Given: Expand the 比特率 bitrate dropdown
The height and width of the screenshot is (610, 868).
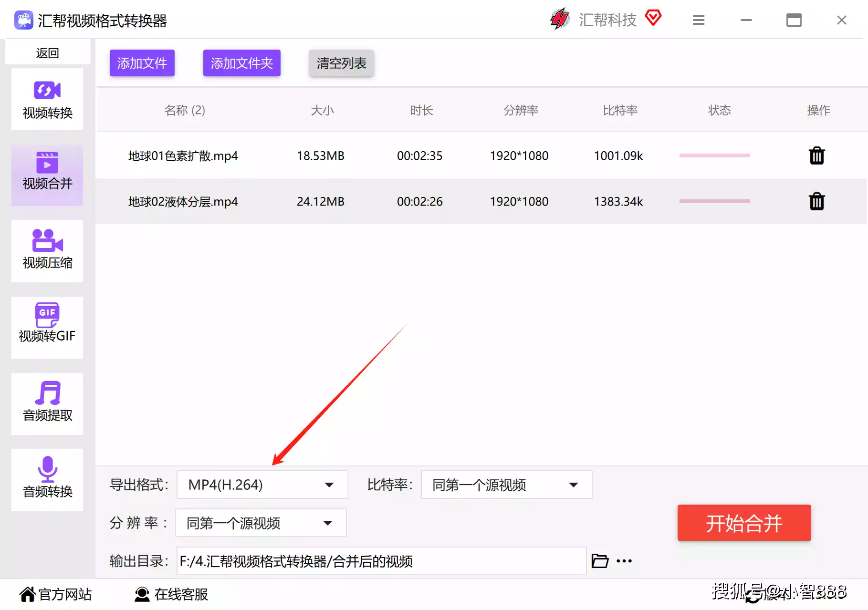Looking at the screenshot, I should (x=506, y=485).
